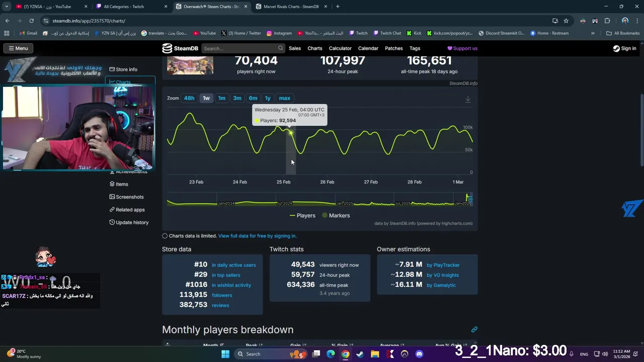Open Update history in the sidebar
Image resolution: width=644 pixels, height=362 pixels.
point(129,222)
